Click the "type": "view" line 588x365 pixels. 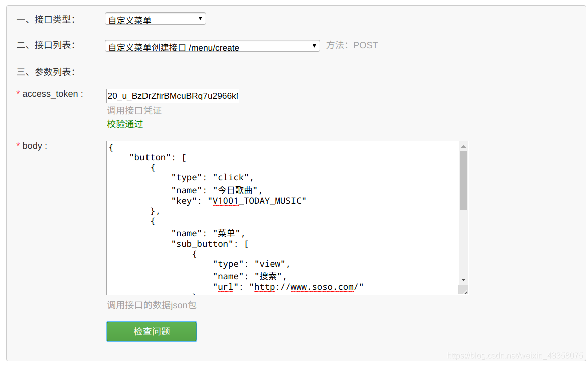click(252, 264)
